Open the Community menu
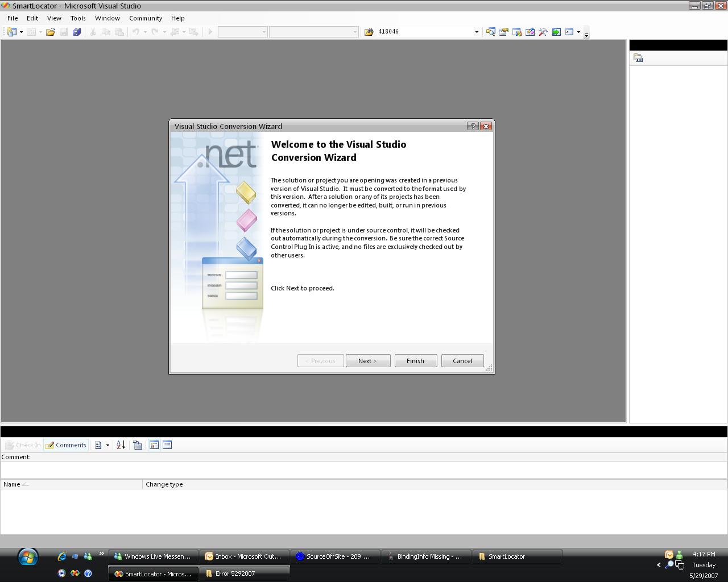 pos(146,18)
